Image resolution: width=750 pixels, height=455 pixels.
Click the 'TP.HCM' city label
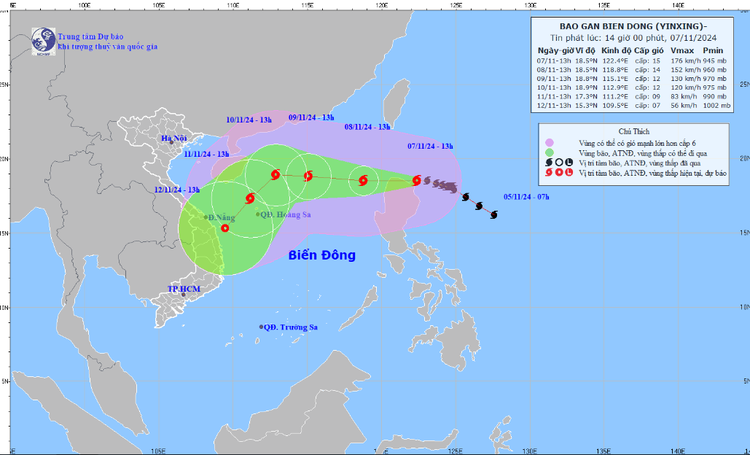[x=184, y=289]
